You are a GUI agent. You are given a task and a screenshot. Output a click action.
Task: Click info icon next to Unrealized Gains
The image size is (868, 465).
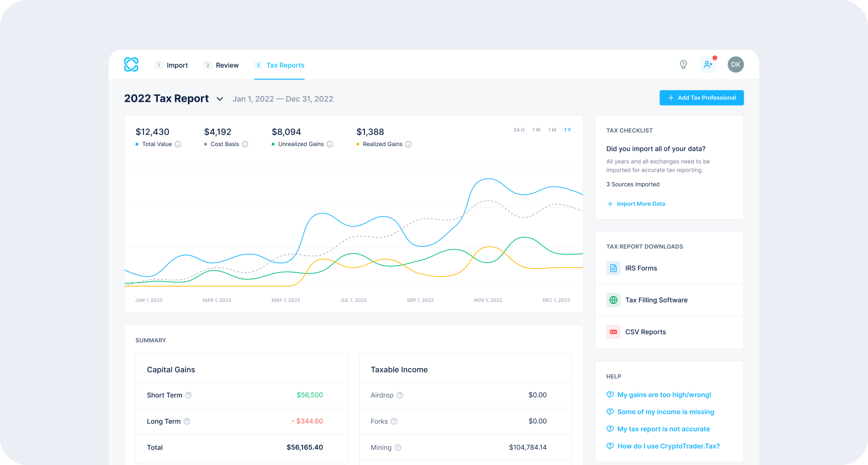pos(330,144)
